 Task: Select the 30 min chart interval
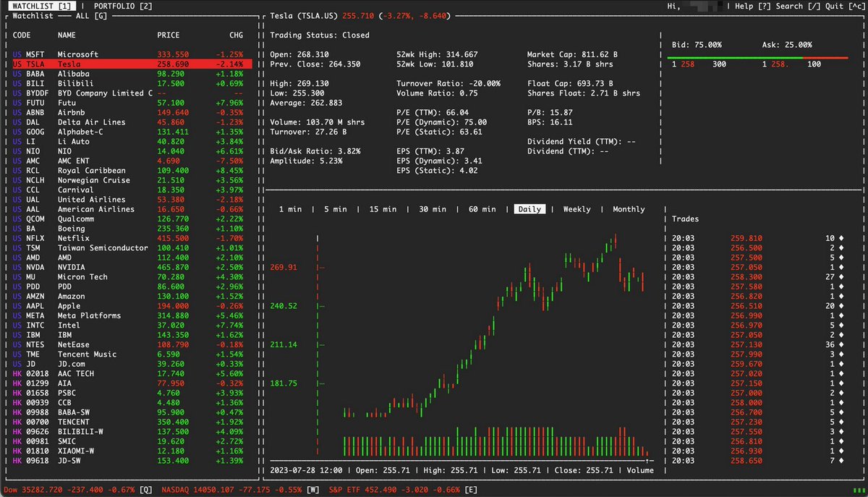click(x=432, y=209)
